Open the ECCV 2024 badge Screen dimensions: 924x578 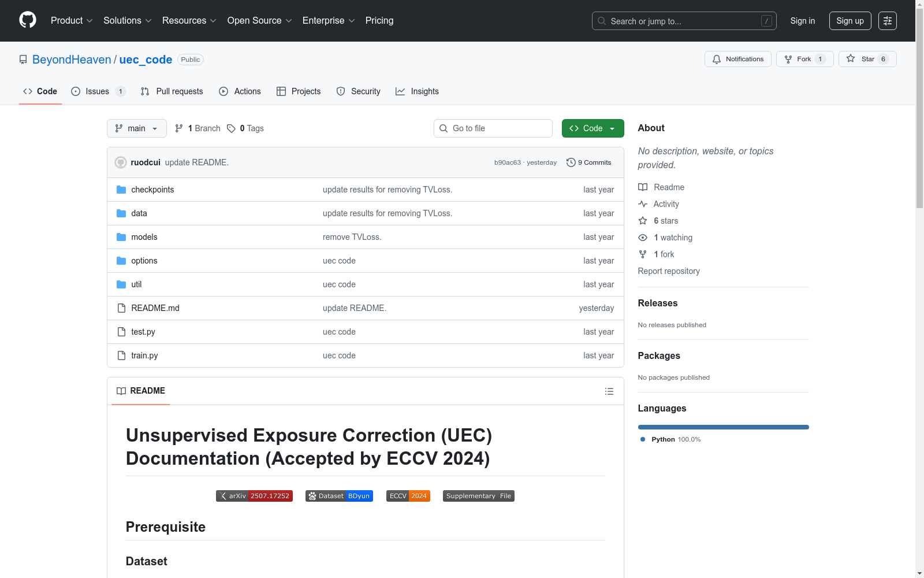tap(408, 496)
